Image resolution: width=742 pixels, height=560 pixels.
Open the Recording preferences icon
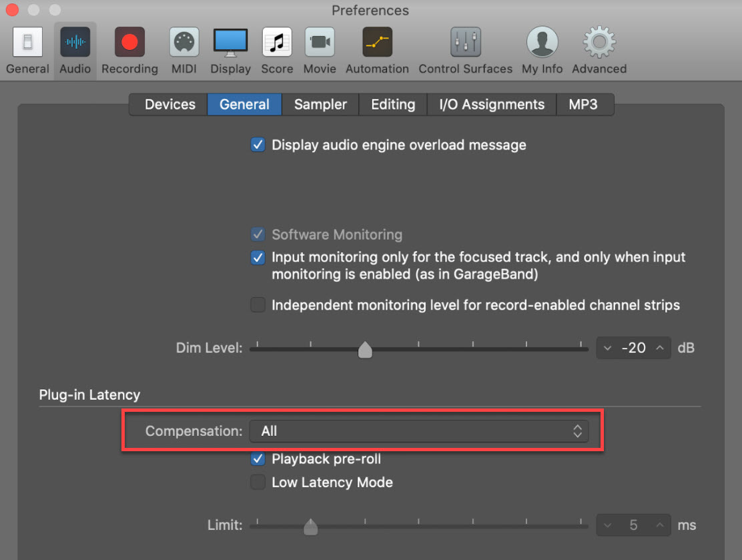[x=129, y=43]
